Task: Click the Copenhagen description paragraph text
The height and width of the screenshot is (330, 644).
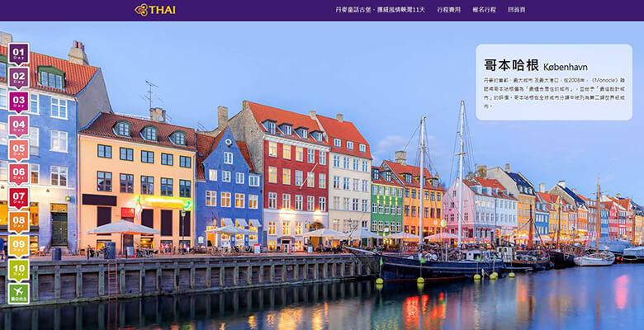Action: coord(554,92)
